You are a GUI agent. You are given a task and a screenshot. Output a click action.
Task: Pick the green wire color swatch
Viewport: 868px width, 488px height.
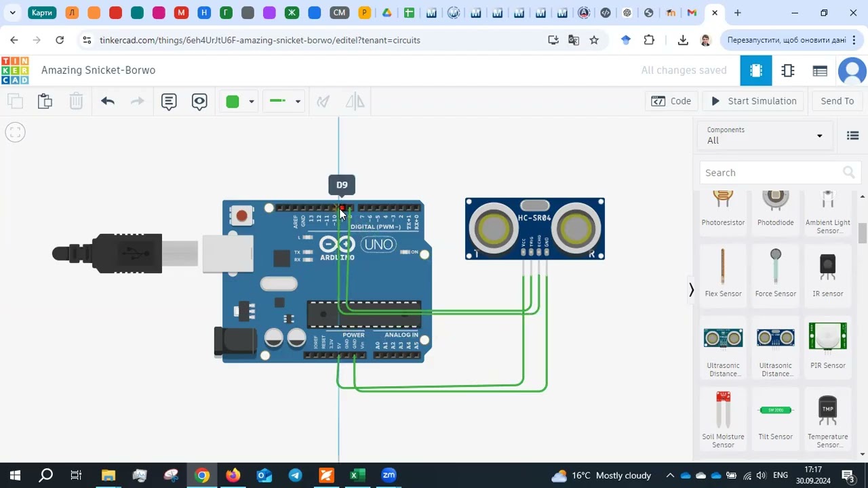pyautogui.click(x=233, y=101)
